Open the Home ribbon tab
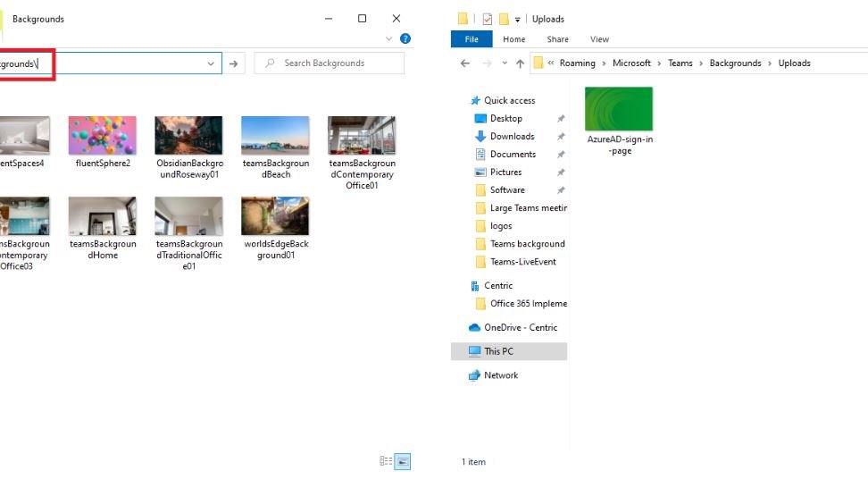This screenshot has height=488, width=868. (513, 39)
